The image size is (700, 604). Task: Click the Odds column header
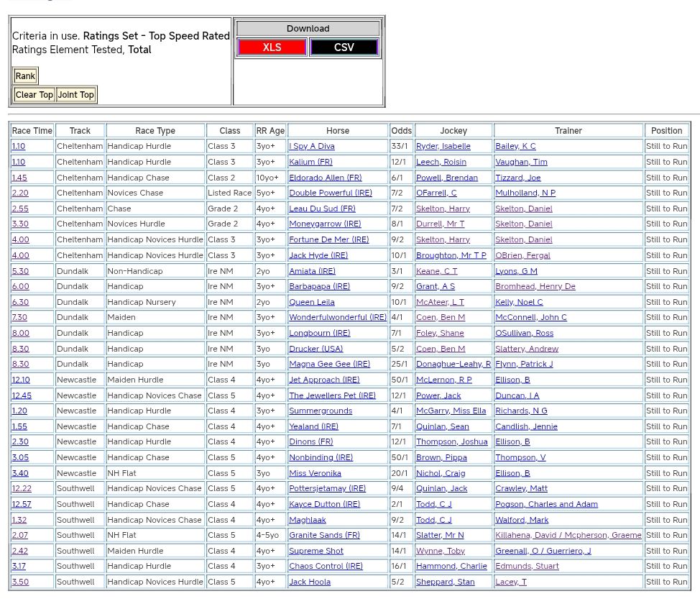[401, 131]
